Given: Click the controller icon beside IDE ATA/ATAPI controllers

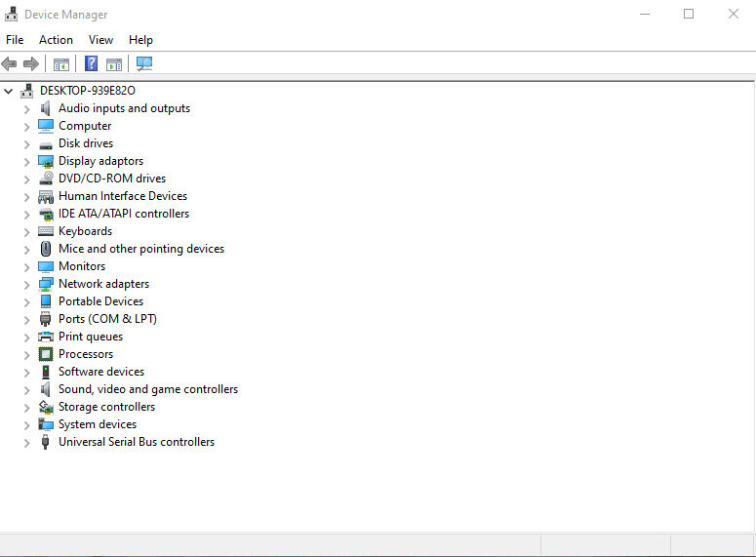Looking at the screenshot, I should 46,215.
